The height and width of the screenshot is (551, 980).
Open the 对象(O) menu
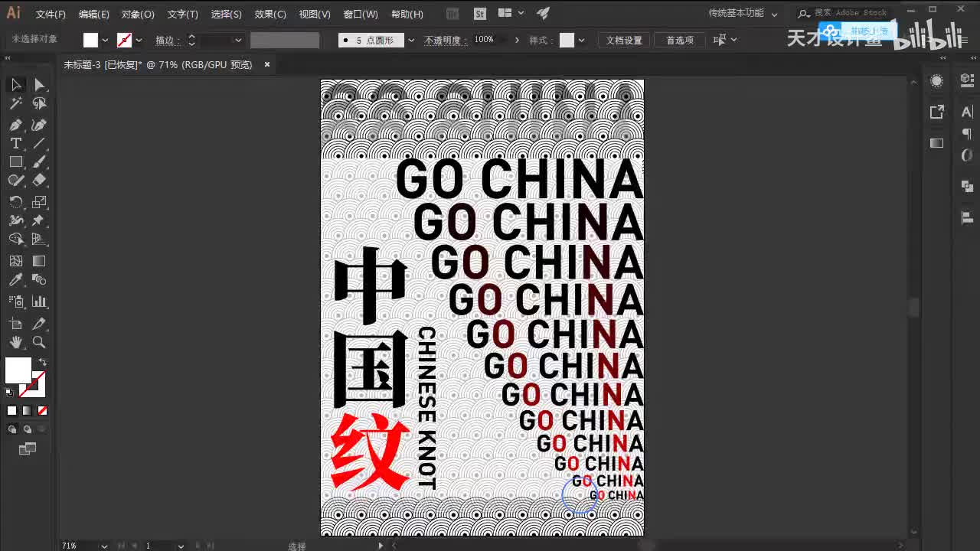(x=138, y=14)
